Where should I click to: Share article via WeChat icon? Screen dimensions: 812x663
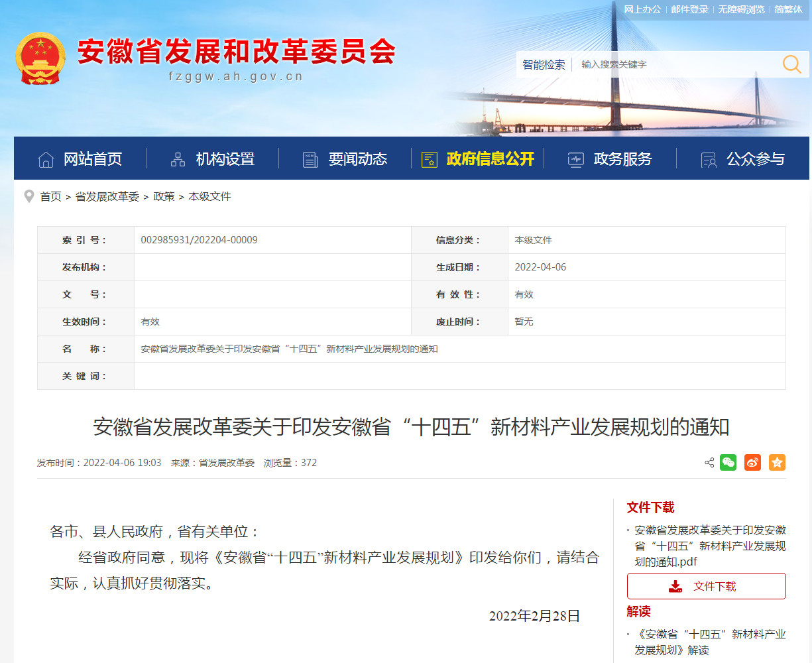click(x=728, y=463)
